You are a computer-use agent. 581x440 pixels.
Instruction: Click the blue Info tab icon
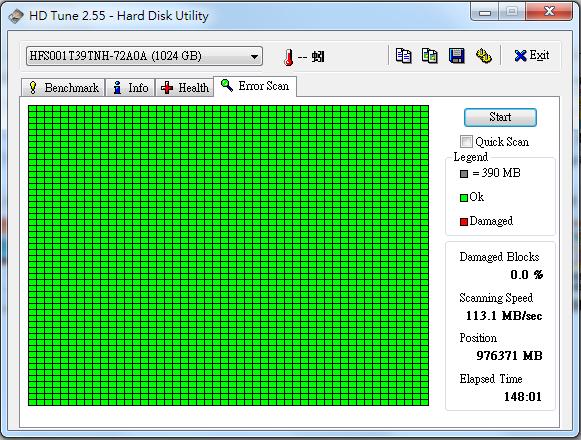click(x=117, y=88)
